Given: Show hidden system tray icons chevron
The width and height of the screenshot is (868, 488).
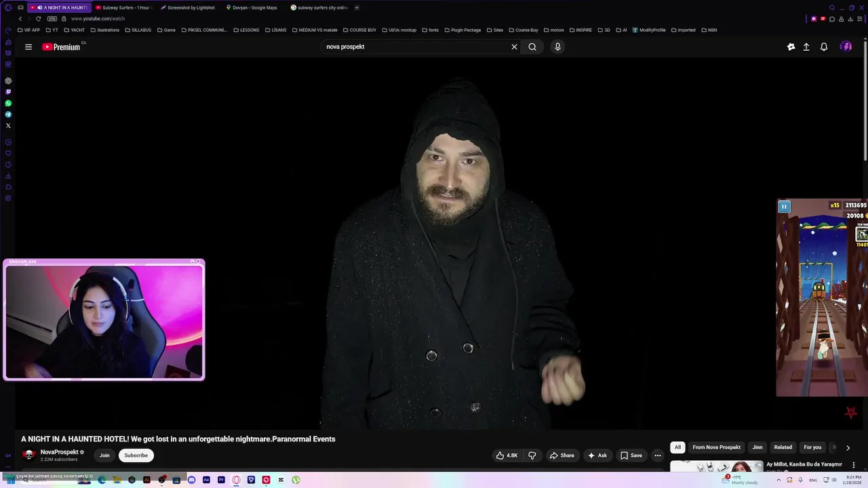Looking at the screenshot, I should (x=778, y=480).
